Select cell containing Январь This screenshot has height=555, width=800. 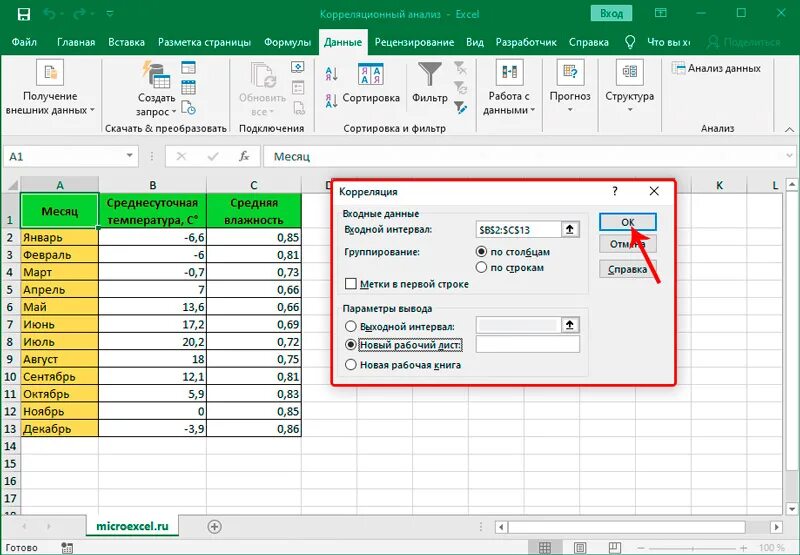60,237
